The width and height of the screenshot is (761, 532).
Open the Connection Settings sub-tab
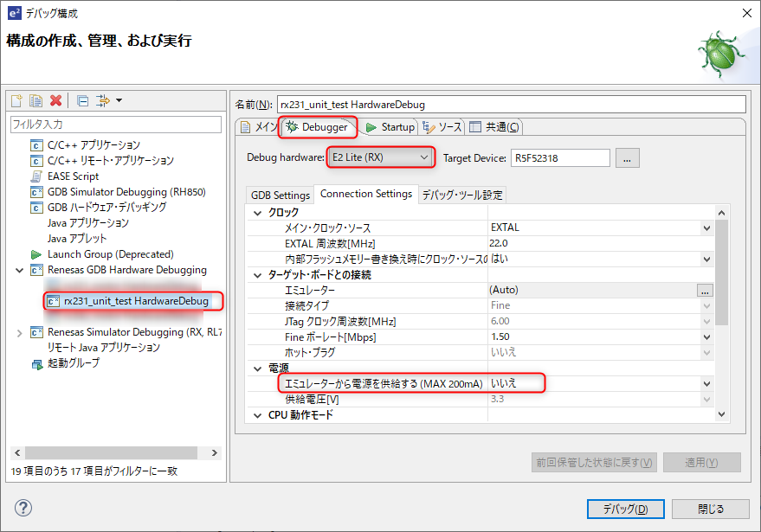(366, 194)
